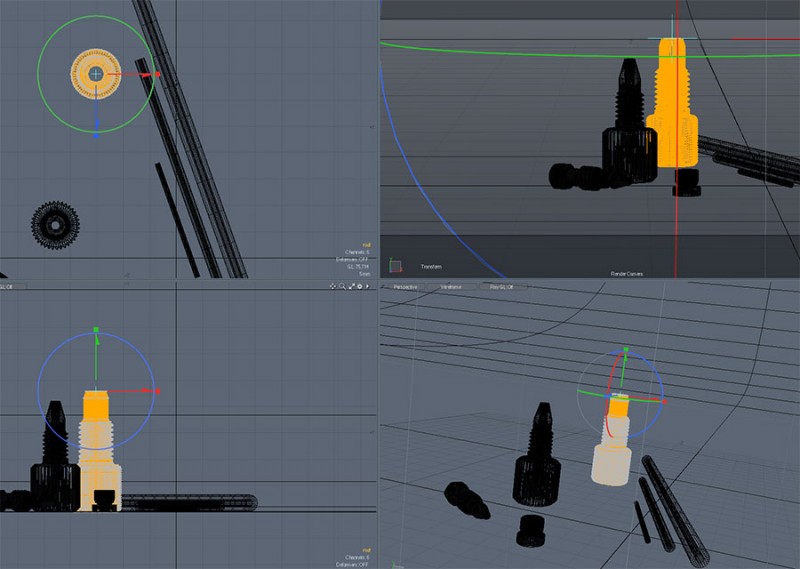The height and width of the screenshot is (569, 800).
Task: Click the green rotation ring in top-left viewport
Action: (x=38, y=73)
